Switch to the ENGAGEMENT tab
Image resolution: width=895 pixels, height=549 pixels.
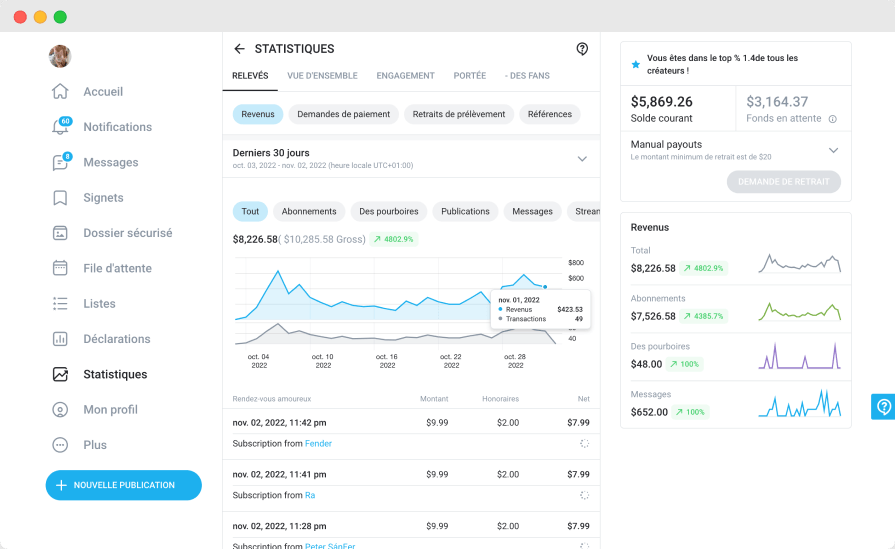405,76
